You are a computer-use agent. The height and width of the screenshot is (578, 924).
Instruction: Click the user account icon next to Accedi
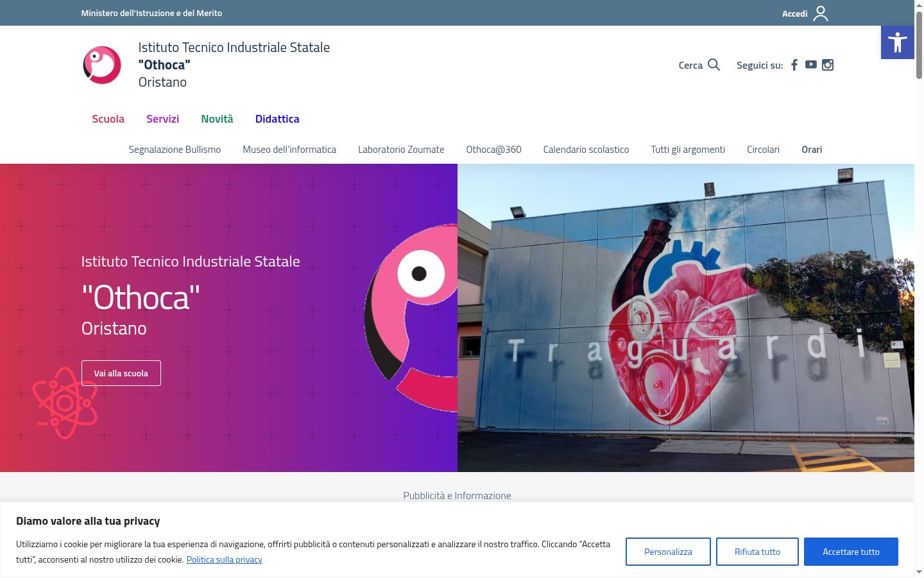pos(821,13)
